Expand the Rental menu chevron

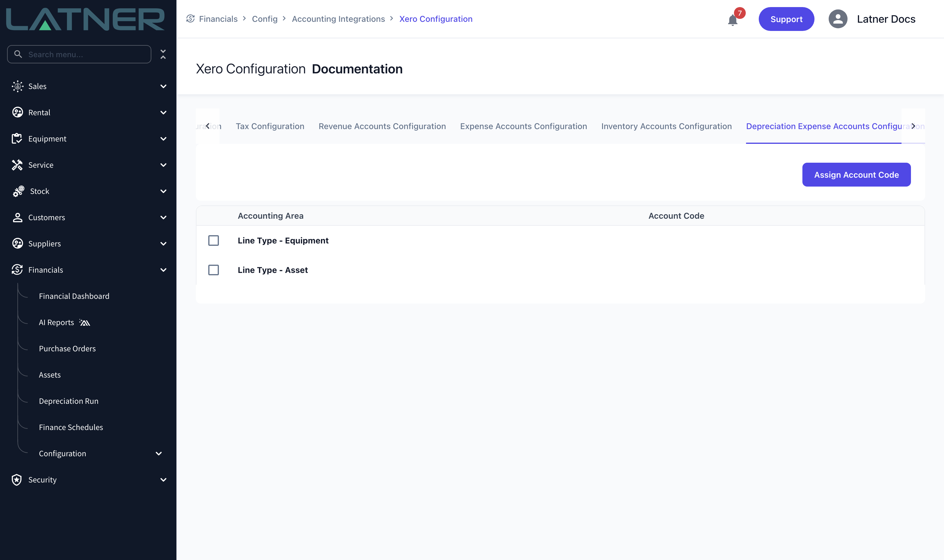[x=163, y=113]
